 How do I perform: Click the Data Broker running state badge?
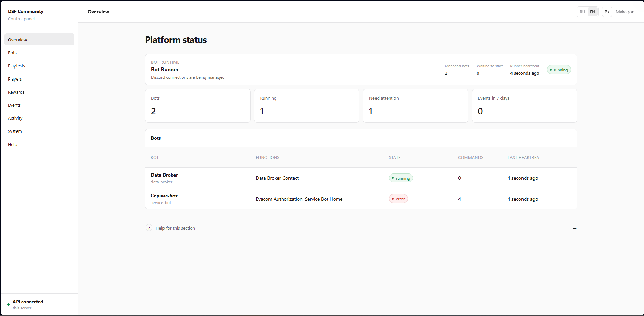point(401,178)
